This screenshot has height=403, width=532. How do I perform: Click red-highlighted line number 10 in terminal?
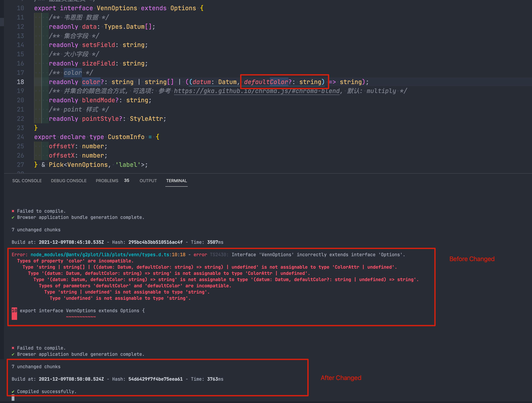(x=14, y=311)
